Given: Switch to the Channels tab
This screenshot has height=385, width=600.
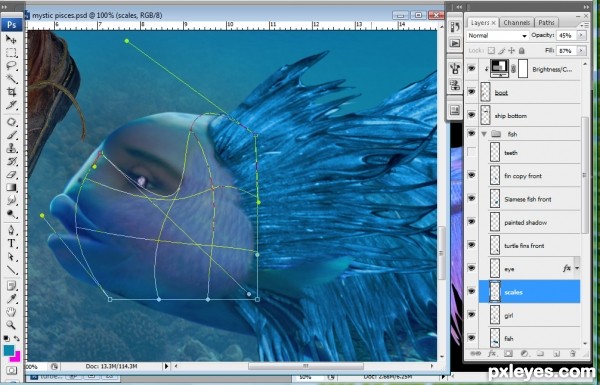Looking at the screenshot, I should tap(516, 23).
